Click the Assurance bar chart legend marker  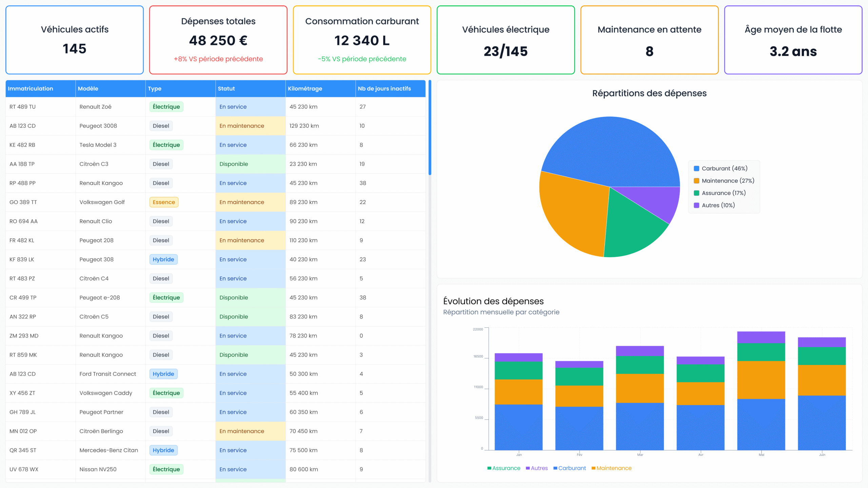coord(489,468)
